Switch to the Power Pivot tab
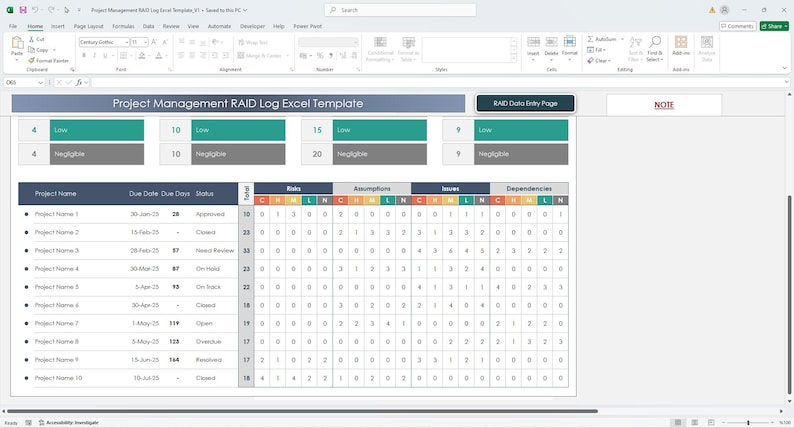794x428 pixels. pyautogui.click(x=307, y=26)
